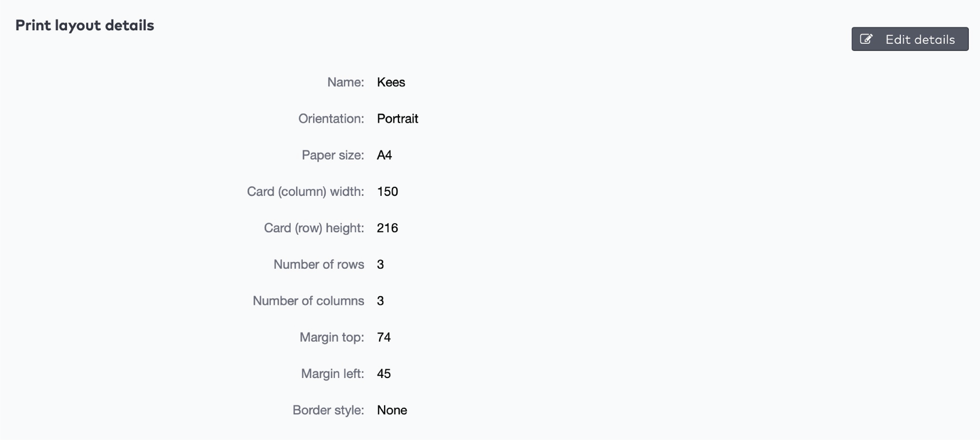Click the Card row height value 216
Image resolution: width=980 pixels, height=440 pixels.
(x=387, y=228)
